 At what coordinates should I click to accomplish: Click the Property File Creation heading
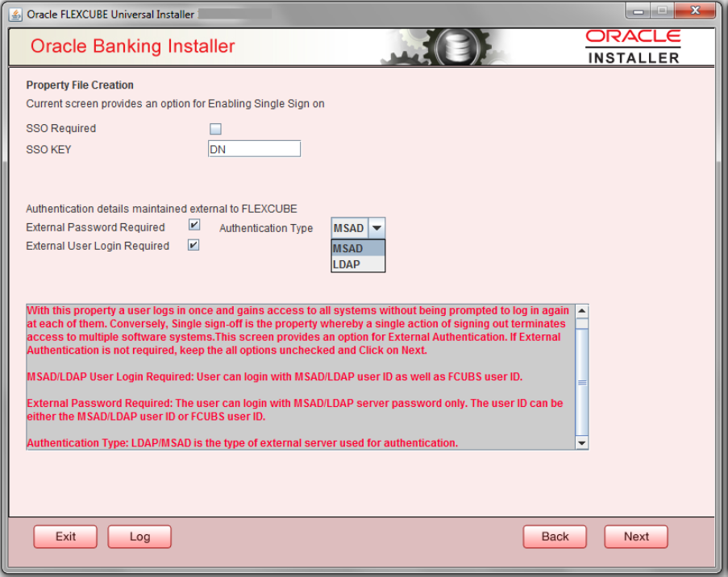click(81, 85)
